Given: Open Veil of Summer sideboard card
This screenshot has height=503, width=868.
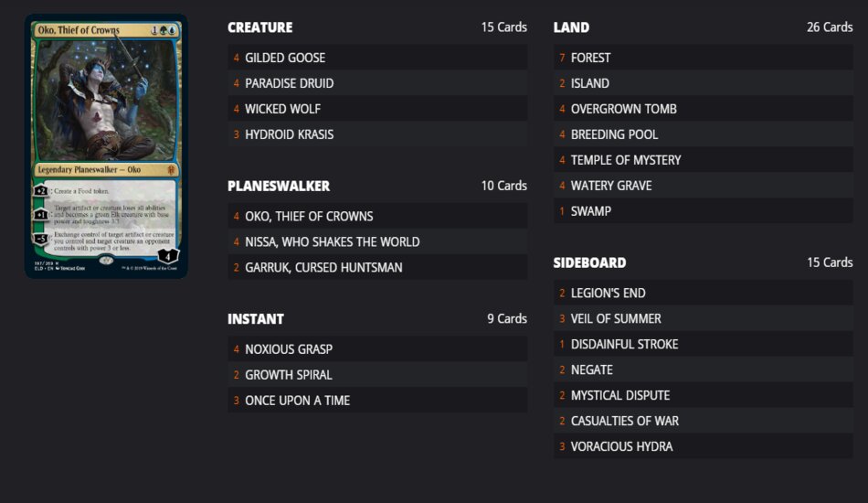Looking at the screenshot, I should tap(703, 318).
